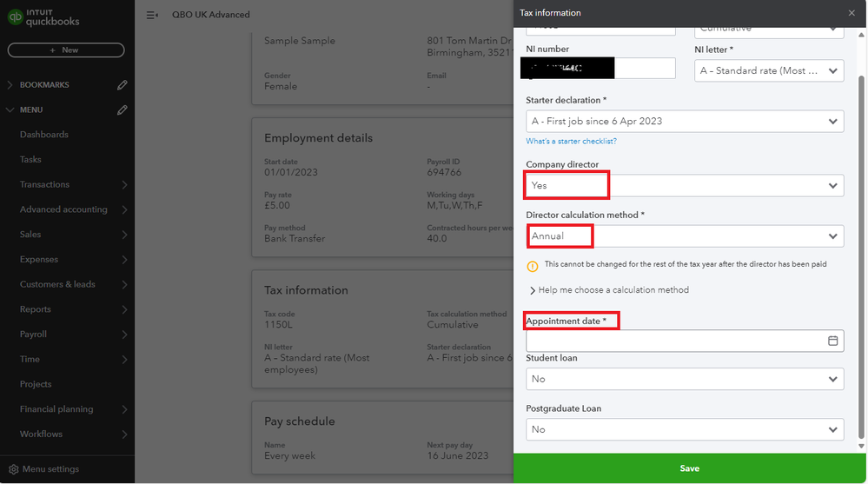Open the What's a starter checklist link
Image resolution: width=868 pixels, height=484 pixels.
(571, 142)
